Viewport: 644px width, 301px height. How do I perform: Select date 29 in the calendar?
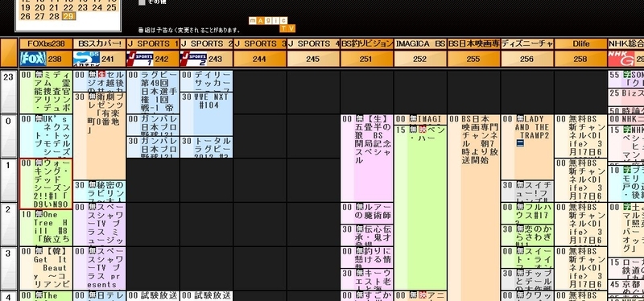pos(68,16)
